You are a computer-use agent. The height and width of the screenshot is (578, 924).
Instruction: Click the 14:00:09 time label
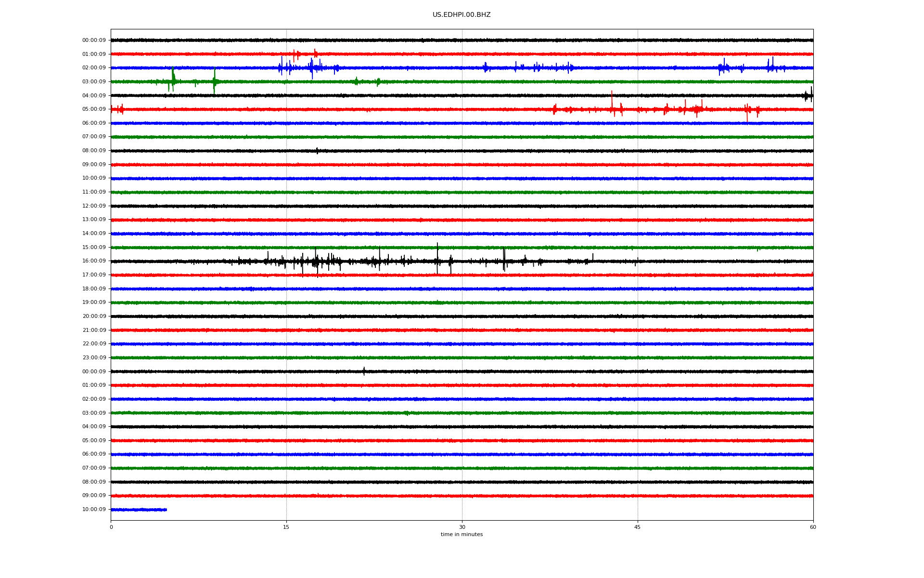[94, 234]
